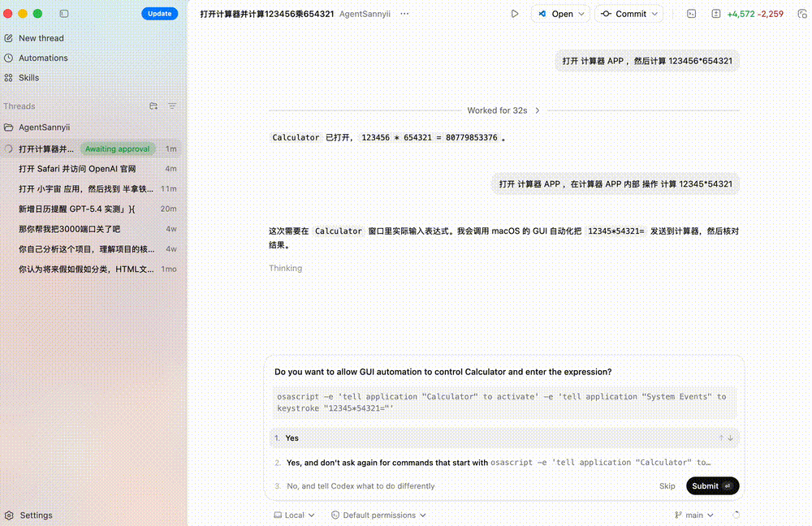Click the Skip button
The image size is (812, 526).
tap(667, 486)
